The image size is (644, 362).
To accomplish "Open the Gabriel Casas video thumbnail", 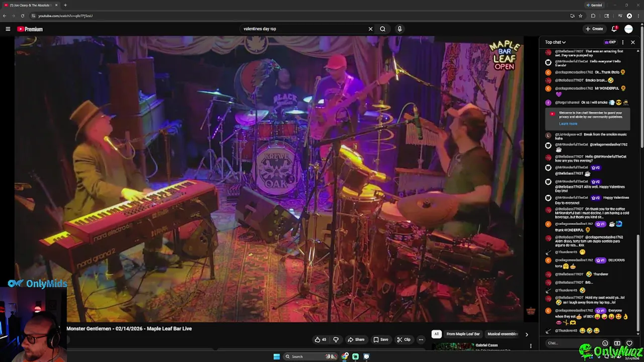I will point(453,346).
